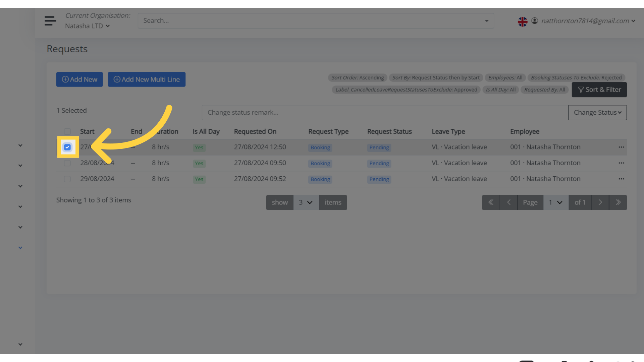Select the 28/08/2024 request checkbox

[x=67, y=163]
